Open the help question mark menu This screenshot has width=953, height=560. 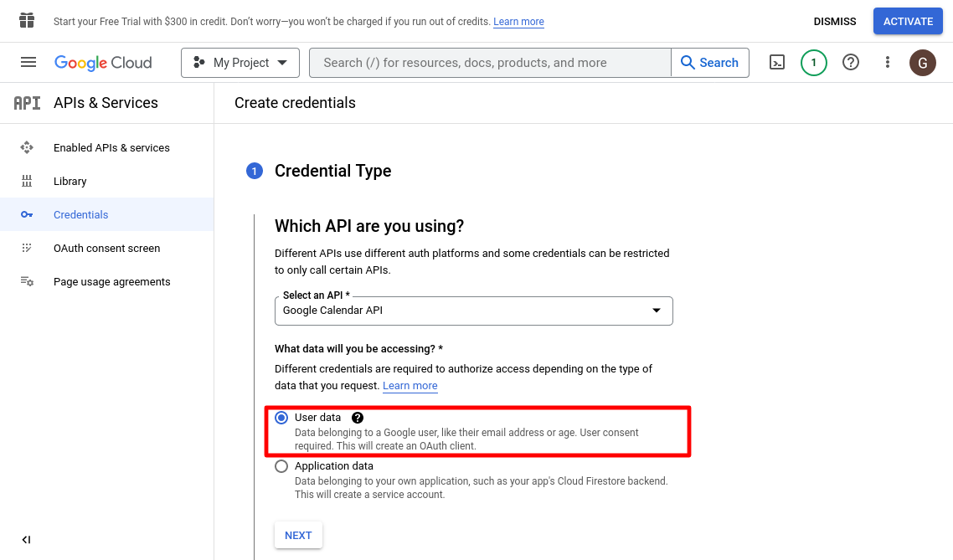pyautogui.click(x=851, y=63)
